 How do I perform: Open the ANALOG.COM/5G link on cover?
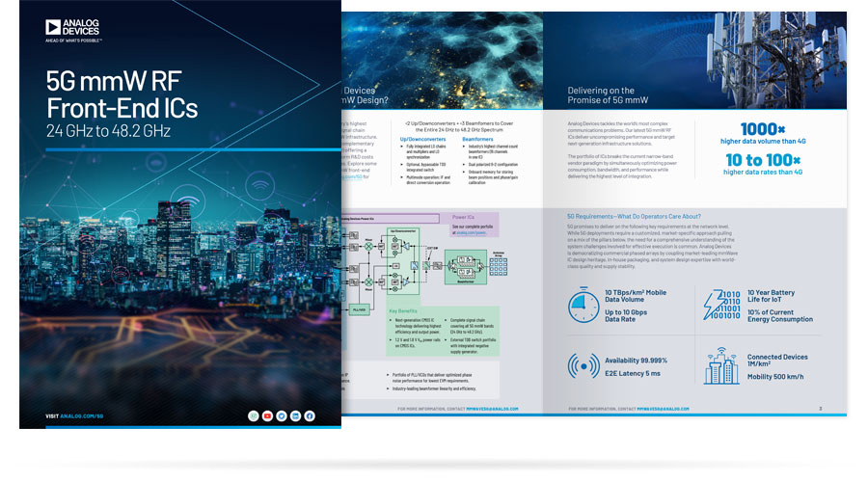click(81, 416)
